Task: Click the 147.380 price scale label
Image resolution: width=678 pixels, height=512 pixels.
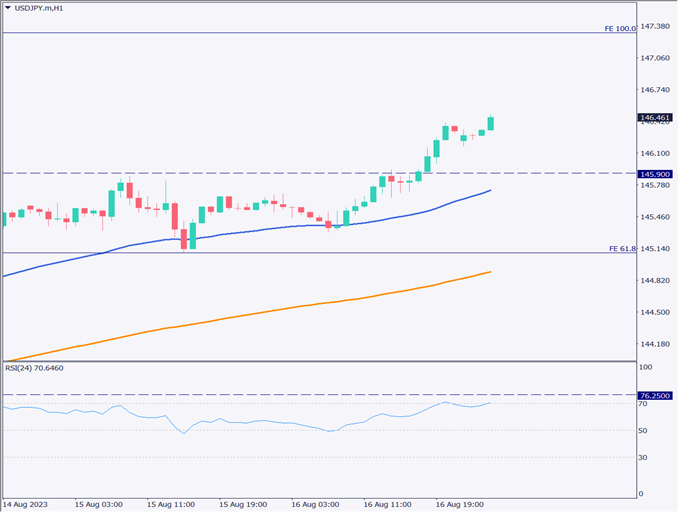Action: click(x=655, y=26)
